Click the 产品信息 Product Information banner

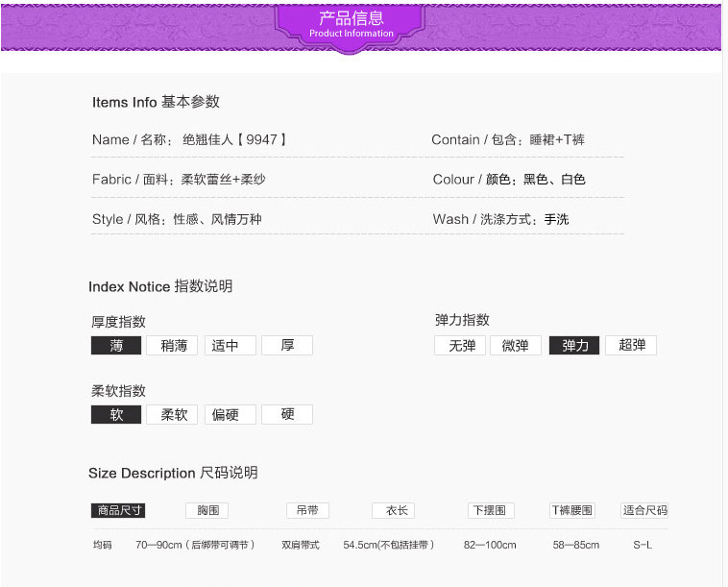point(352,25)
